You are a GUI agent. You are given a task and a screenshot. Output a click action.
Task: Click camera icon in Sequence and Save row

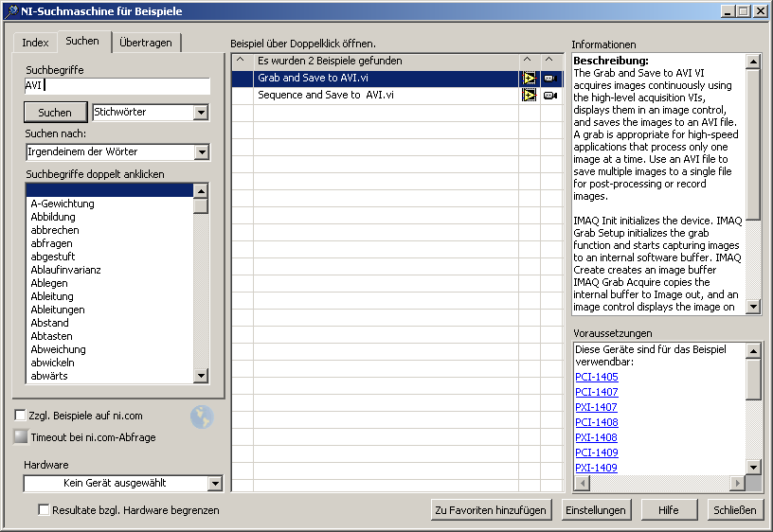[x=550, y=95]
